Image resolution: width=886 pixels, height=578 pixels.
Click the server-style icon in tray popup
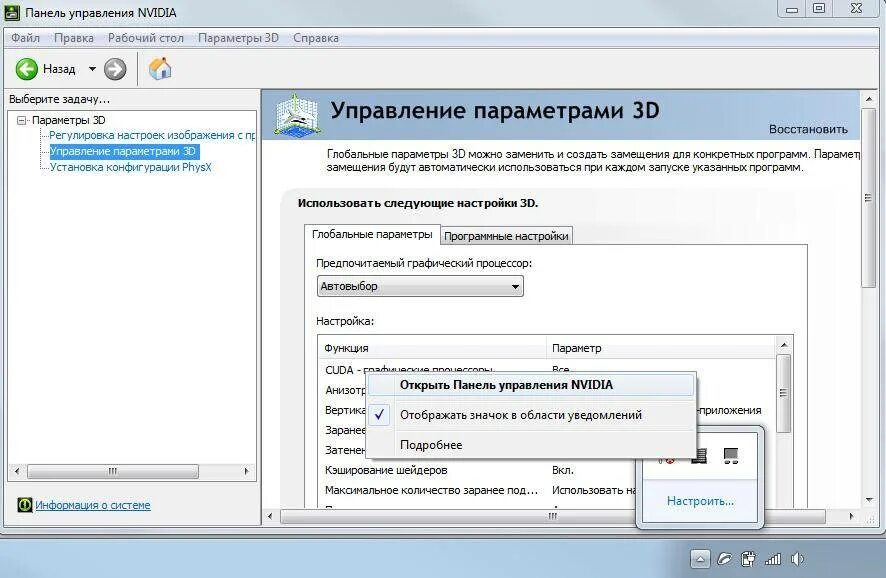(700, 455)
